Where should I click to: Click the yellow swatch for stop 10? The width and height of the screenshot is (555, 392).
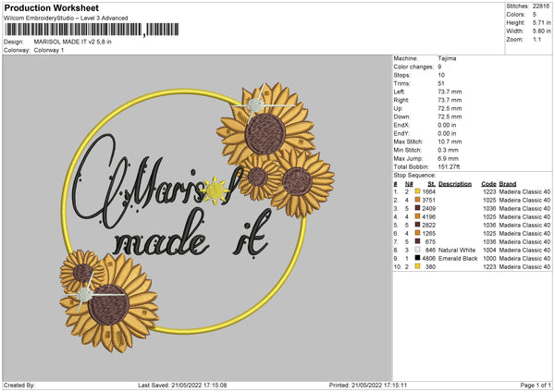point(419,266)
